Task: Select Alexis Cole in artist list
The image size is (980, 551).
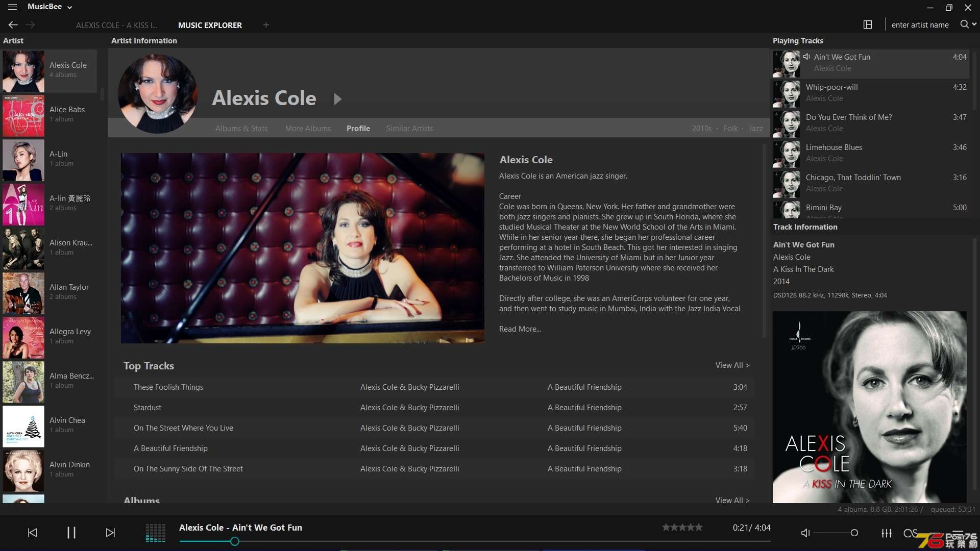Action: [x=50, y=71]
